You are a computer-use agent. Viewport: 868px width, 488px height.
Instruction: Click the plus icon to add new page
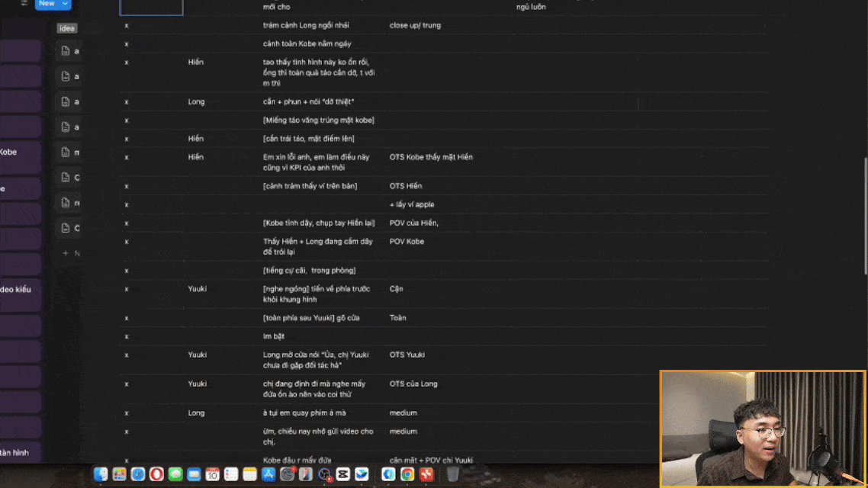[x=66, y=252]
